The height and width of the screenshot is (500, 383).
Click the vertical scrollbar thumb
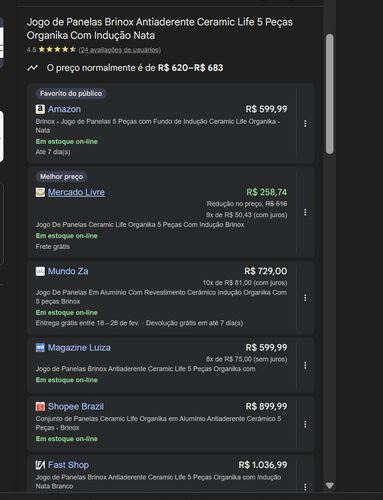pos(330,94)
